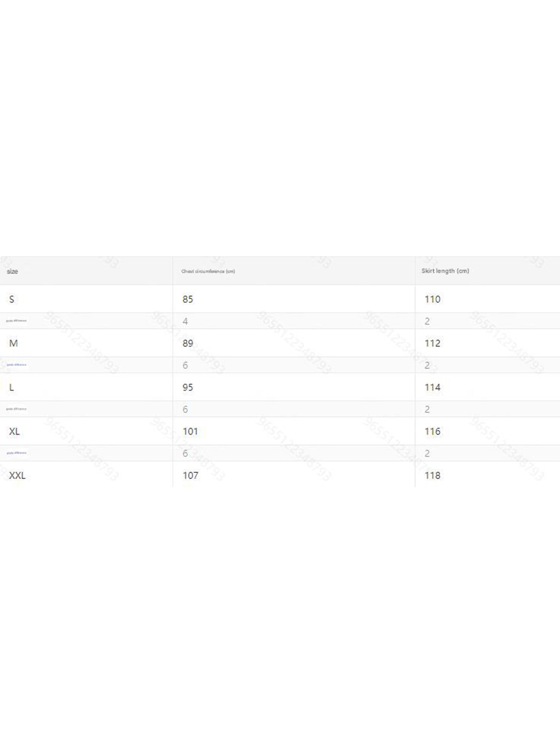Screen dimensions: 560x743
Task: Select the L size row label
Action: coord(12,387)
